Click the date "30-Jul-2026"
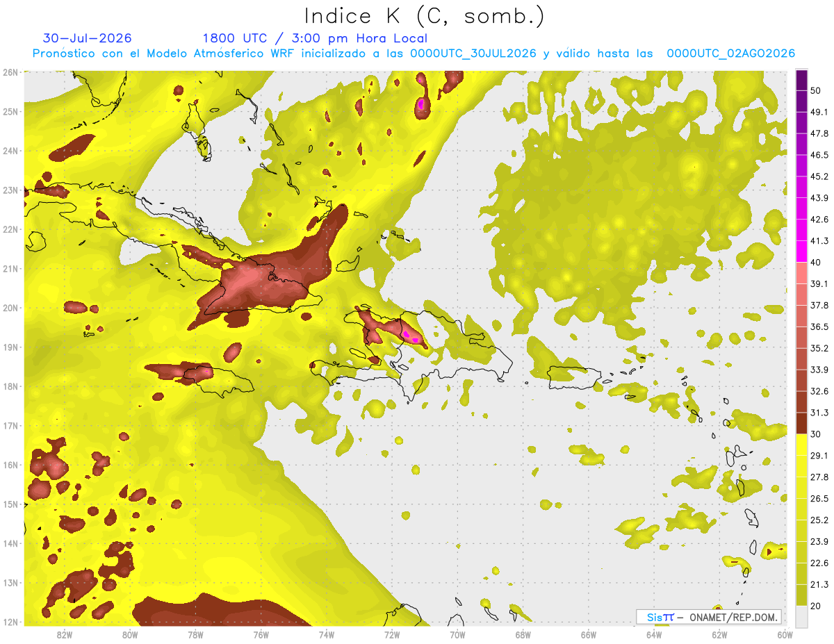 point(87,38)
